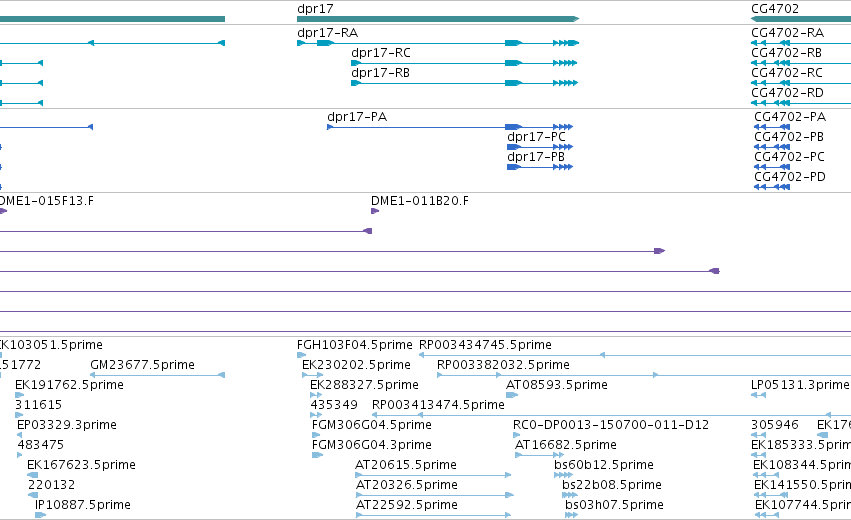Screen dimensions: 851x520
Task: Select the purple arrow glyph under DME1-011B20.F
Action: 375,211
